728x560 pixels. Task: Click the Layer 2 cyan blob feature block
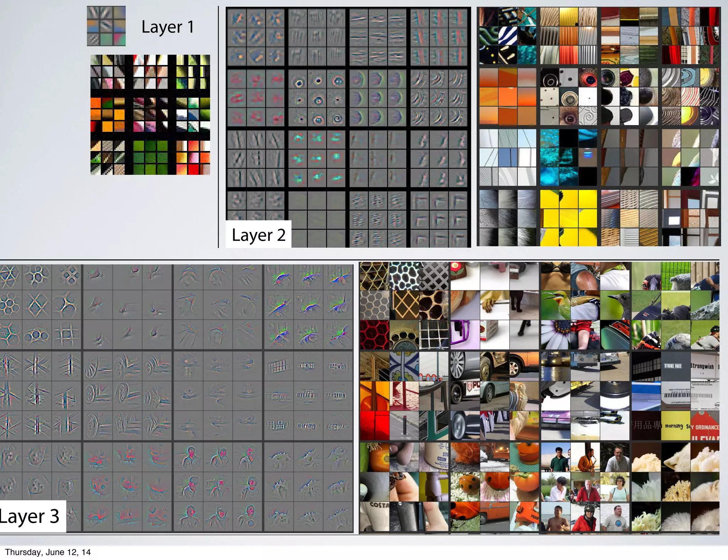(317, 158)
